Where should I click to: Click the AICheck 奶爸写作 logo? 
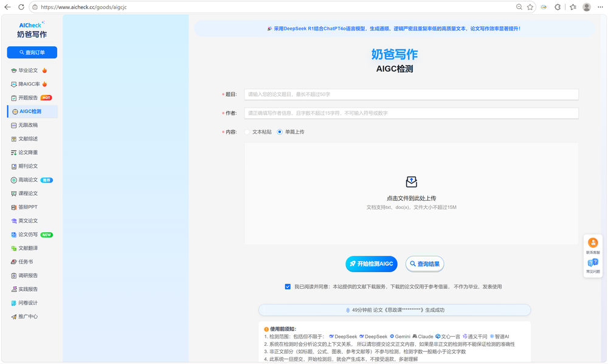click(x=32, y=30)
